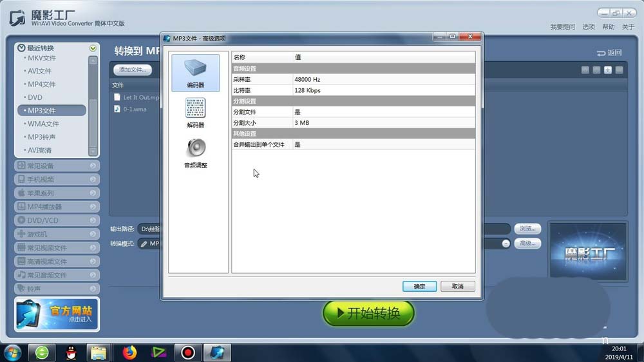
Task: Expand the 手机视频 category
Action: 57,179
